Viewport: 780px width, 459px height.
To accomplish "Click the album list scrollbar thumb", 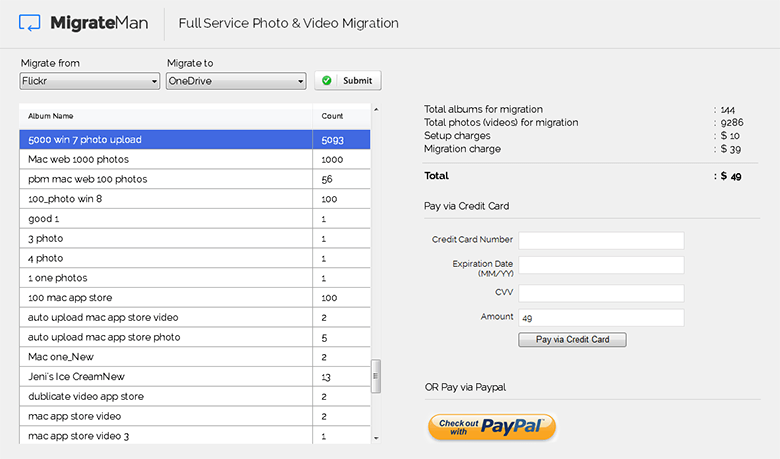I will (376, 376).
